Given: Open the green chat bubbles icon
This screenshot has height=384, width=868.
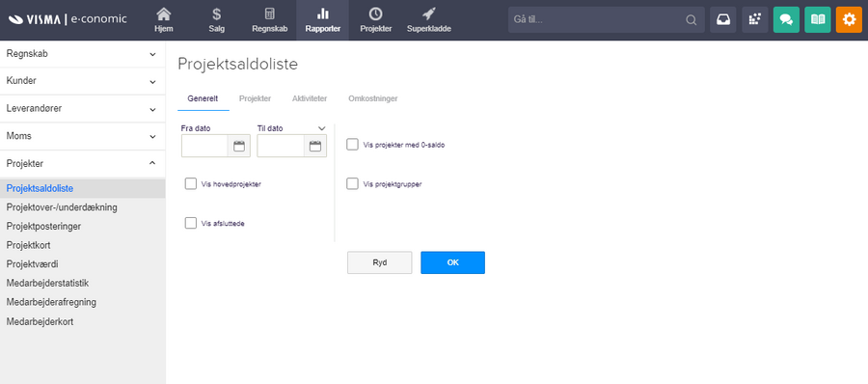Looking at the screenshot, I should point(786,19).
